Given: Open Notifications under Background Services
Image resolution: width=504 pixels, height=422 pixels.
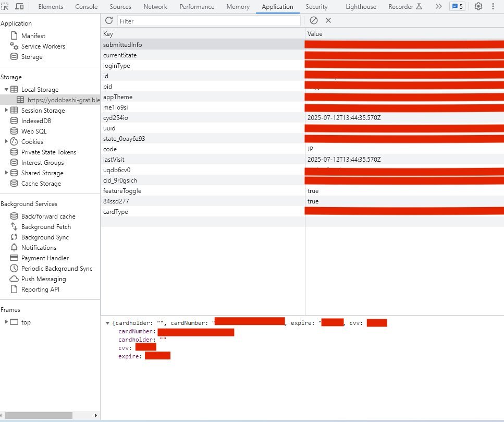Looking at the screenshot, I should tap(39, 248).
